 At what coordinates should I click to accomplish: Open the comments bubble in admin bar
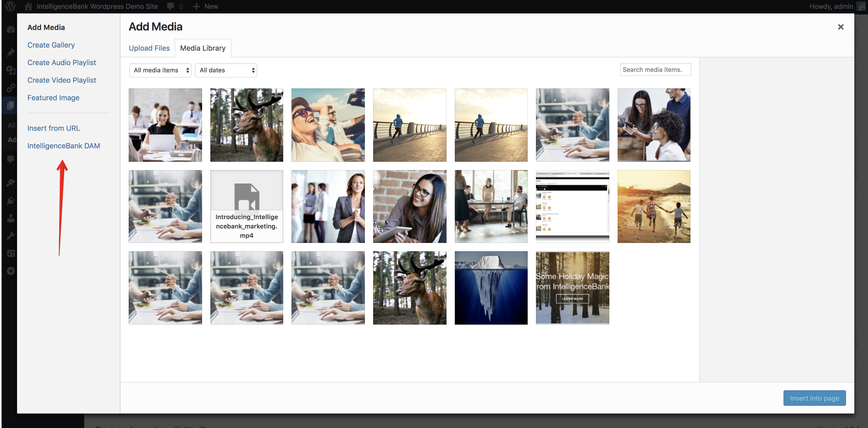tap(171, 6)
